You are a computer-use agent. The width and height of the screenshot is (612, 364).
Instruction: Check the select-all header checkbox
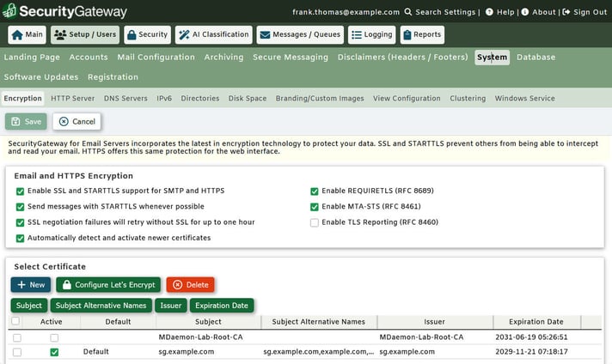tap(15, 321)
